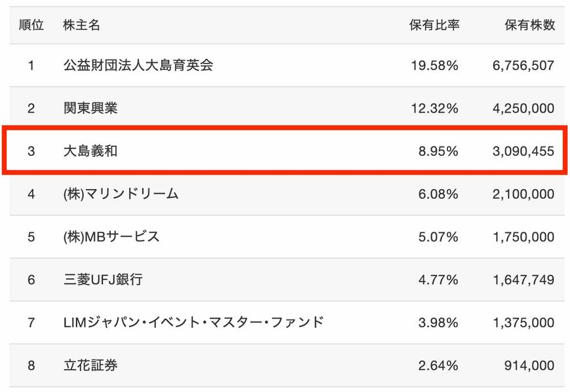570x392 pixels.
Task: Select shareholder 公益財団法人大島育英会
Action: tap(138, 65)
